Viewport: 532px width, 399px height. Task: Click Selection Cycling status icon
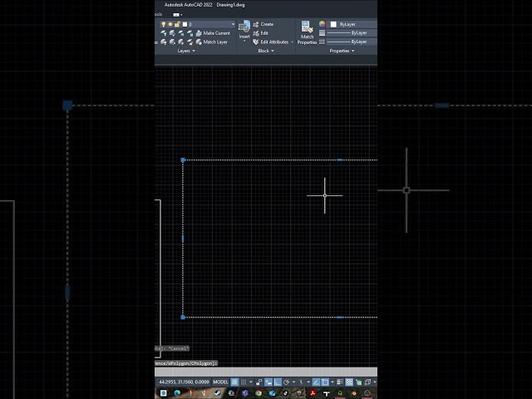point(358,382)
